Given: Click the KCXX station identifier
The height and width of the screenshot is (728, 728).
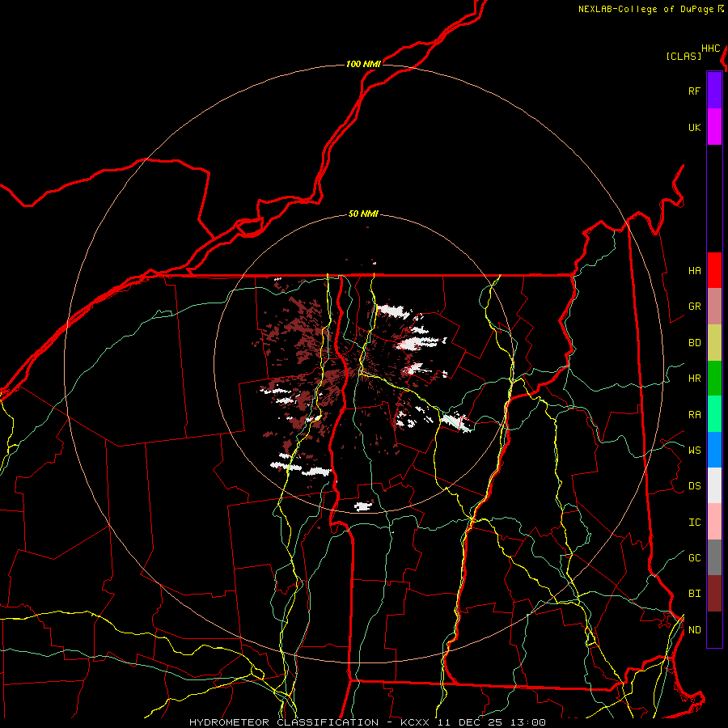Looking at the screenshot, I should (x=415, y=722).
